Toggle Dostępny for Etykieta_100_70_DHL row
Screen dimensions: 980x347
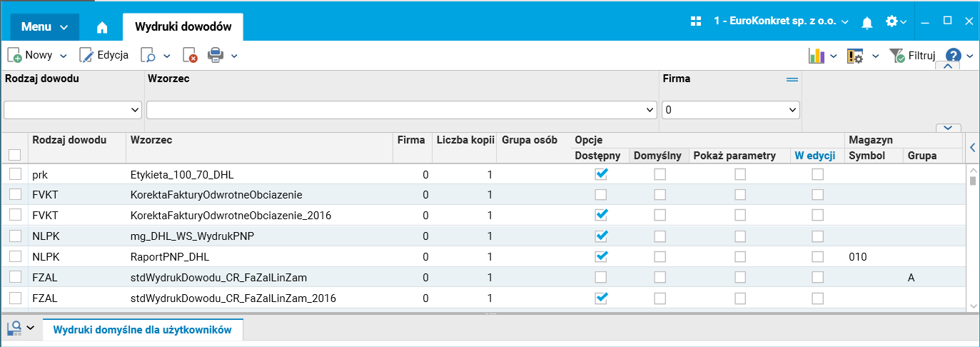click(x=602, y=173)
